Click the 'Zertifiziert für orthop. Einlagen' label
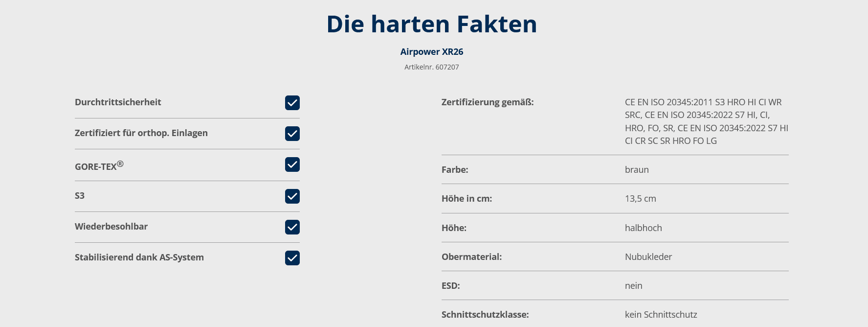Screen dimensions: 868x327 click(141, 133)
